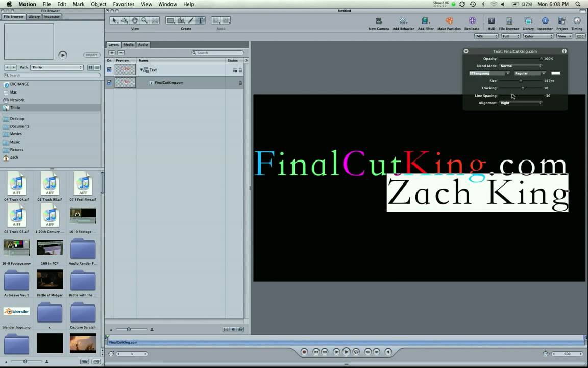This screenshot has height=368, width=588.
Task: Switch File Browser to icon view
Action: click(x=90, y=67)
